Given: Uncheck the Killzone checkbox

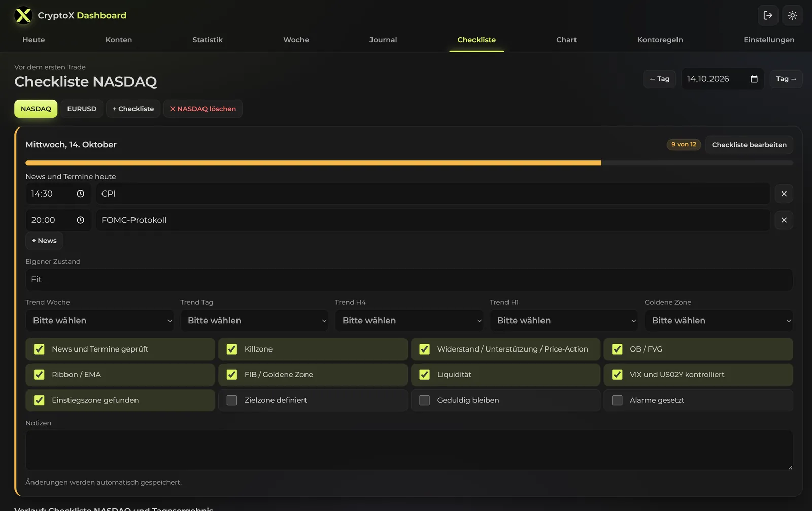Looking at the screenshot, I should click(x=232, y=349).
